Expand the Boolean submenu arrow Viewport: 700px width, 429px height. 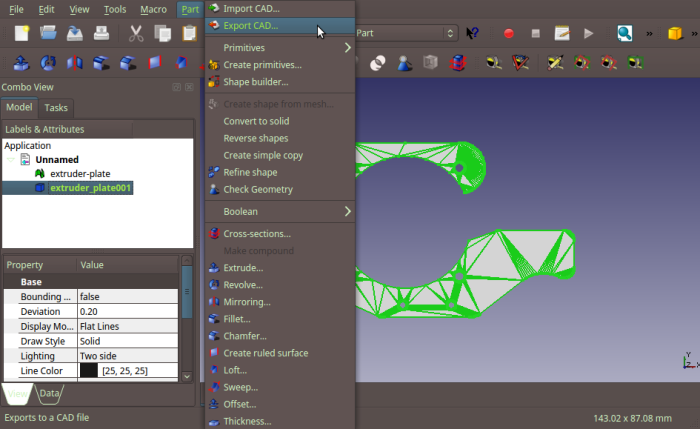(x=347, y=212)
